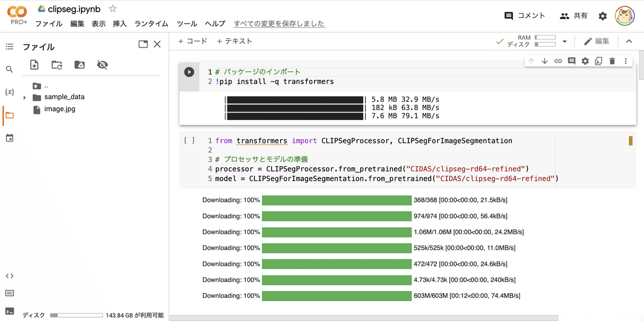Toggle hidden files visibility with the eye icon
Image resolution: width=644 pixels, height=321 pixels.
(102, 64)
